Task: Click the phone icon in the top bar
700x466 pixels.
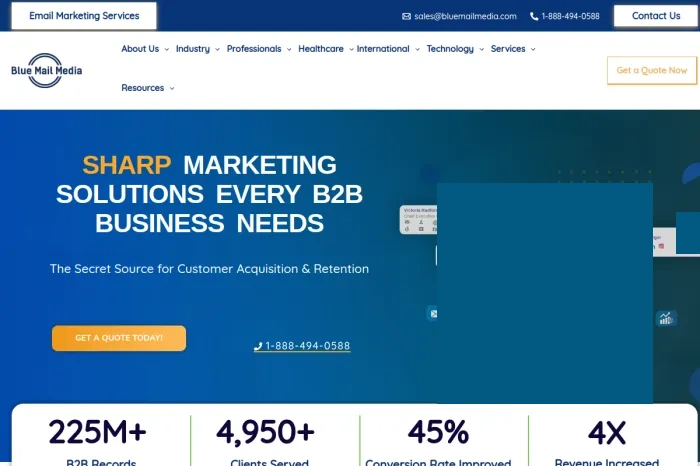Action: 534,17
